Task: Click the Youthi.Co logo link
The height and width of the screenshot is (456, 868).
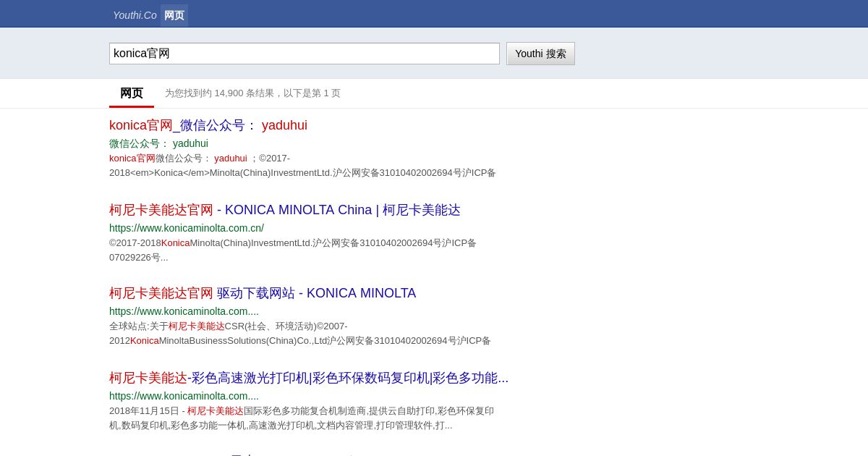Action: (x=135, y=15)
